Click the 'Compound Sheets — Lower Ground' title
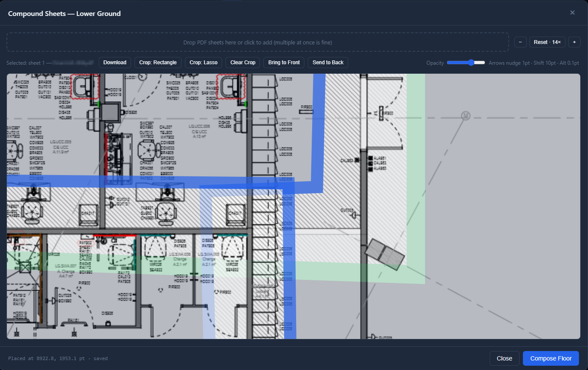 64,13
